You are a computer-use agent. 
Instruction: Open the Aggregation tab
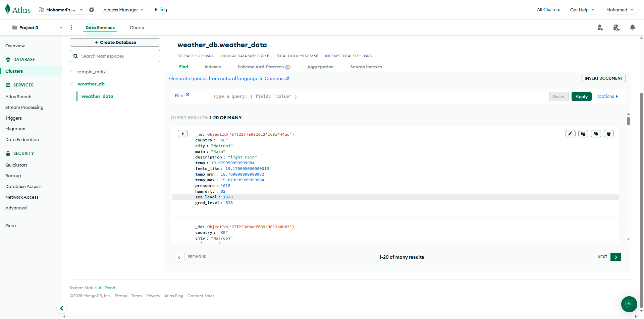point(320,67)
